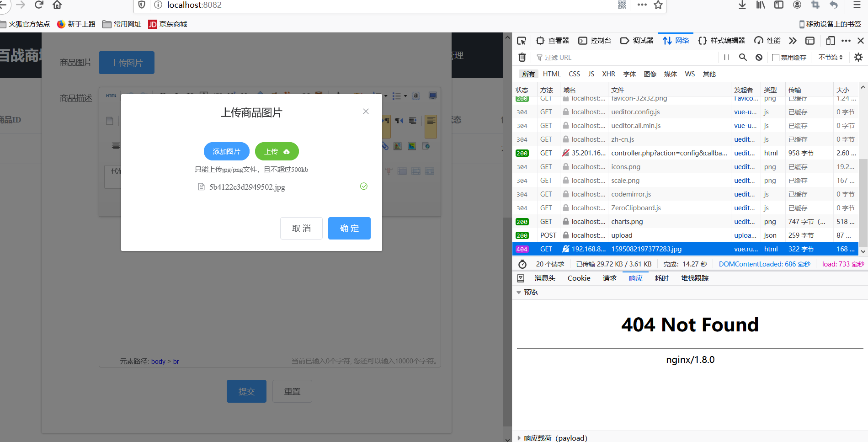Switch DevTools iframe/frame target icon

(810, 41)
